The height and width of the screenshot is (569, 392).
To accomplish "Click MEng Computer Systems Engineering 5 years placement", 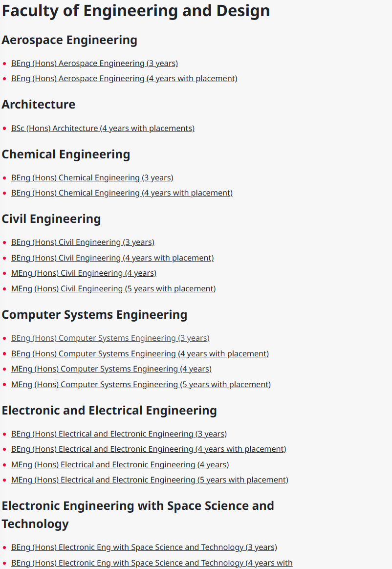I will [x=141, y=385].
